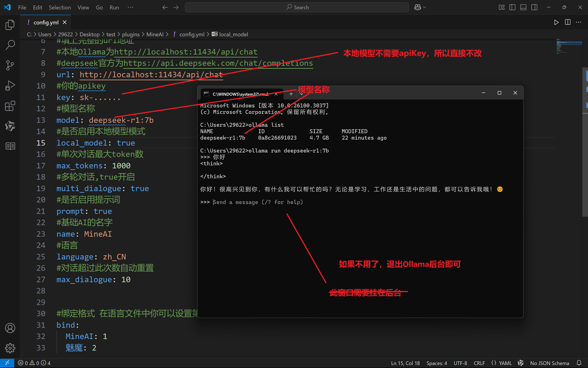Open the Selection menu

pos(60,8)
